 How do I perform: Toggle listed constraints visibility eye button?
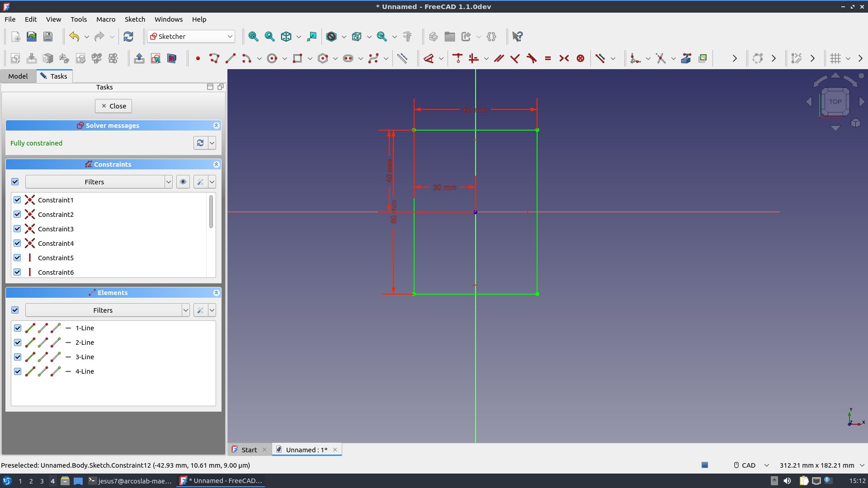pyautogui.click(x=183, y=182)
